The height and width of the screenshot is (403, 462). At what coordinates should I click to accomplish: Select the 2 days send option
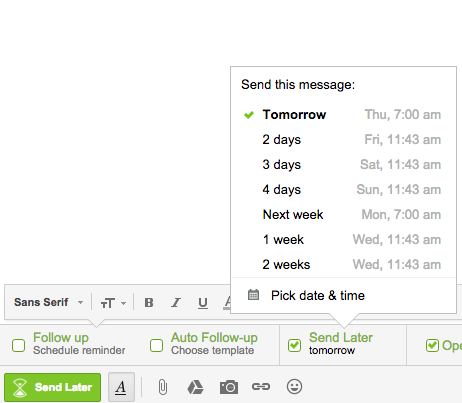343,140
